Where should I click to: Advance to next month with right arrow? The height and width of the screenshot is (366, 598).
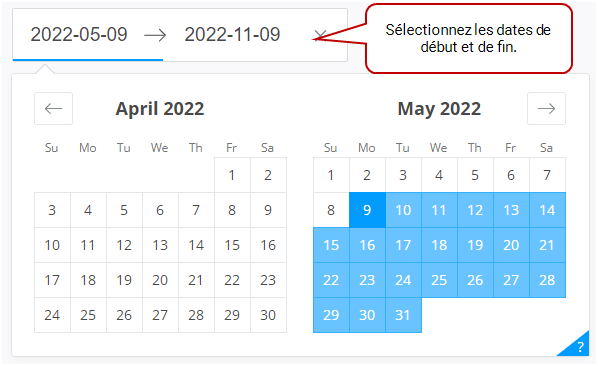(x=546, y=109)
